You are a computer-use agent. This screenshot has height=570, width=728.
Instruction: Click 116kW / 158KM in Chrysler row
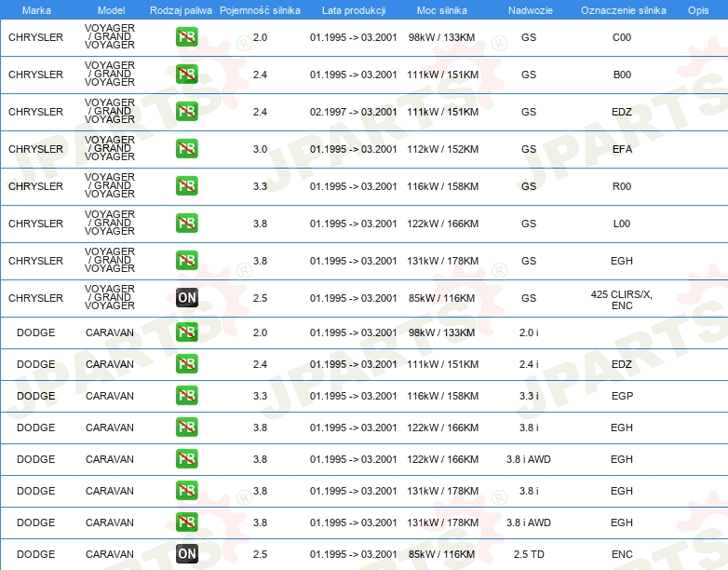coord(442,186)
